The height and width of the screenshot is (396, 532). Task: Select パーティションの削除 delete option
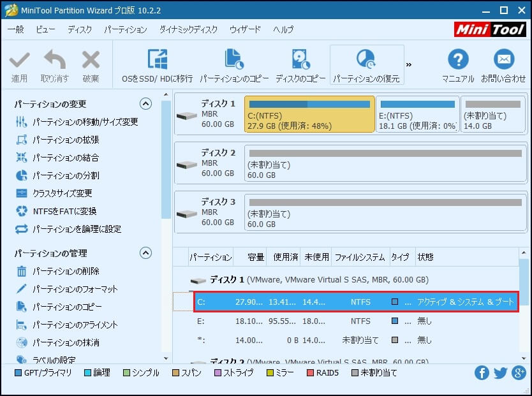tap(70, 270)
